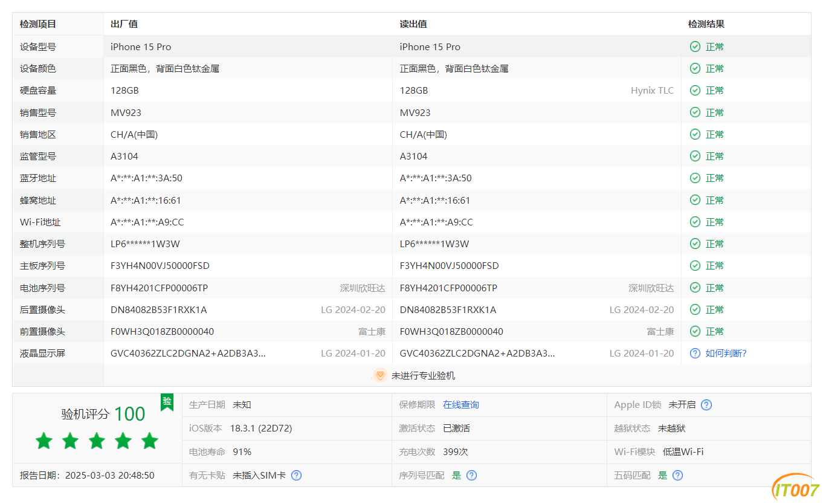Click read value CH/A(中国)
823x504 pixels.
(x=424, y=134)
